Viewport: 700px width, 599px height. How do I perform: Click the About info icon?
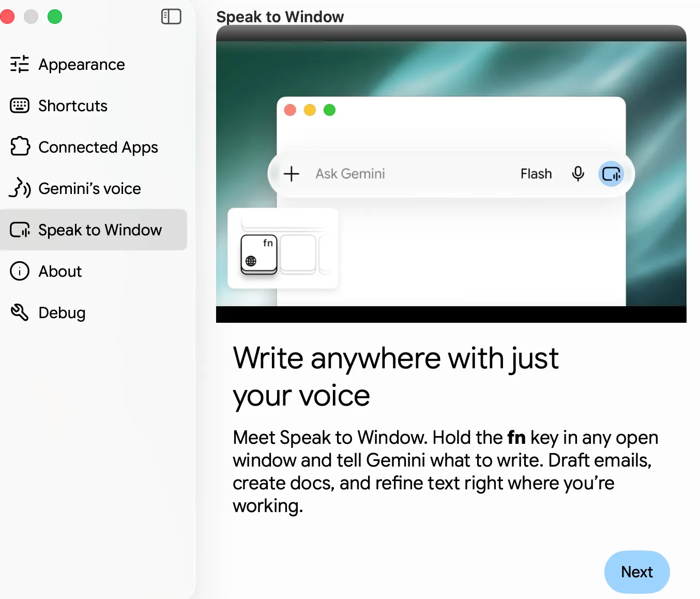pos(20,271)
